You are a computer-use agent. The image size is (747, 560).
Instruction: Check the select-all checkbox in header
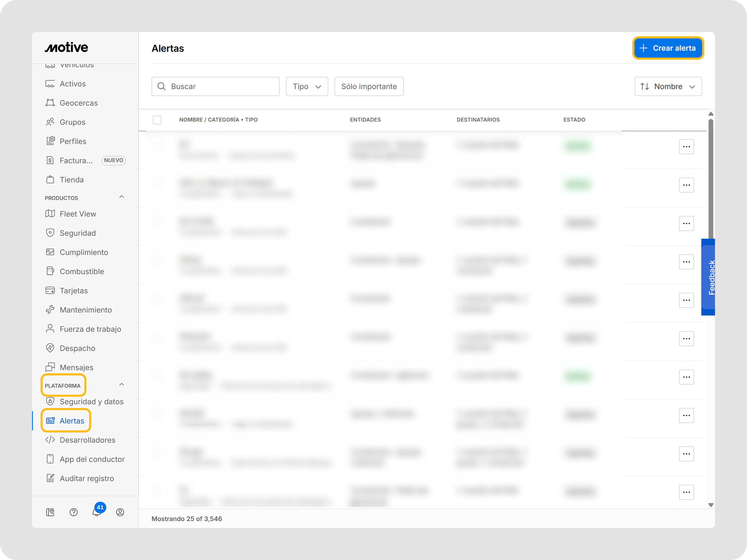tap(157, 120)
